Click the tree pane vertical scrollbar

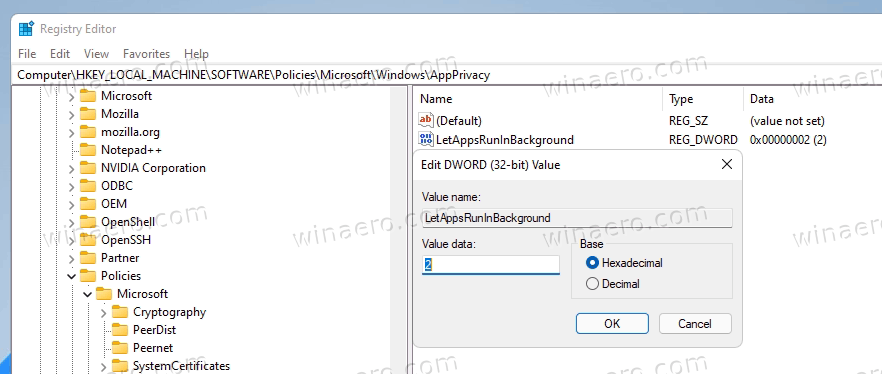[x=399, y=229]
